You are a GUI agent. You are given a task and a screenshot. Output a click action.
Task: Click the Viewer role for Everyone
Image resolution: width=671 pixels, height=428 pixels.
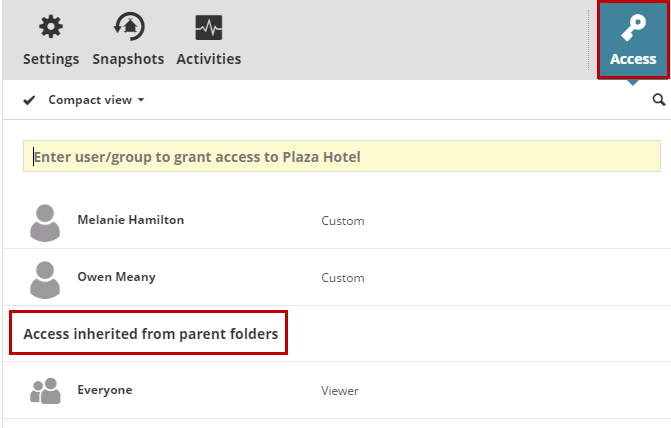tap(340, 391)
